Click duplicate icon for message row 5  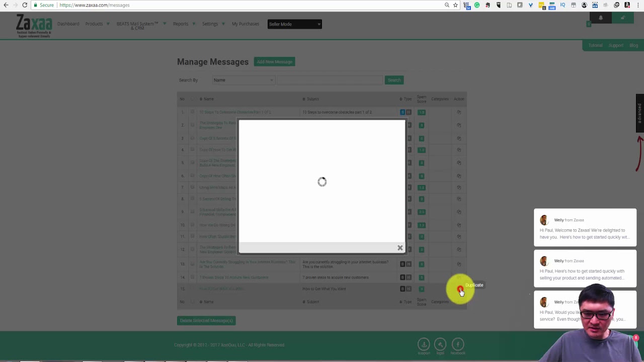coord(459,163)
